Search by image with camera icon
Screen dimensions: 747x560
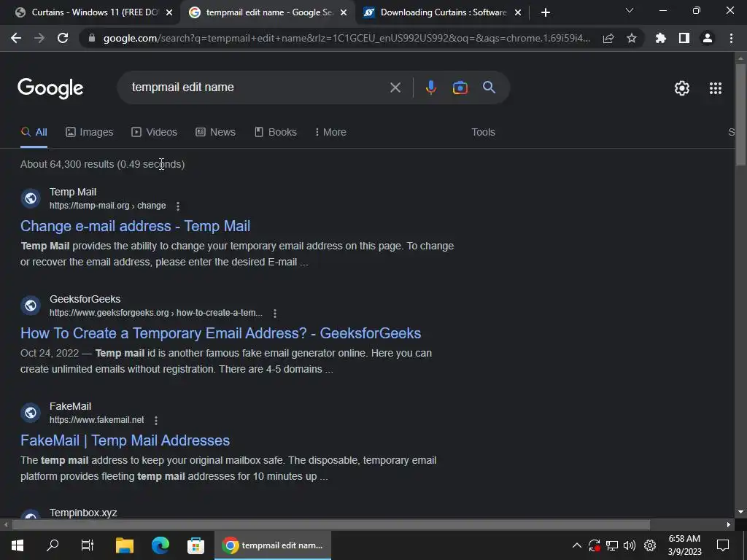pos(460,87)
